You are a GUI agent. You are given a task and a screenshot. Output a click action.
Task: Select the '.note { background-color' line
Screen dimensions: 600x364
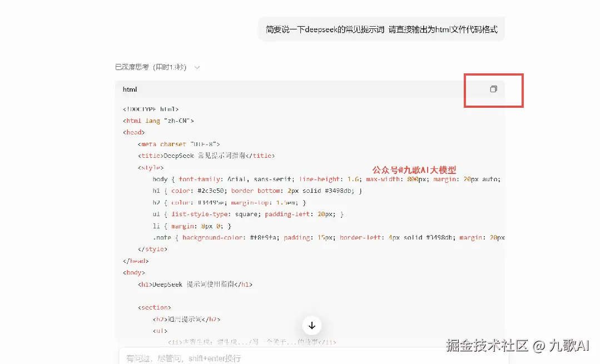[329, 237]
